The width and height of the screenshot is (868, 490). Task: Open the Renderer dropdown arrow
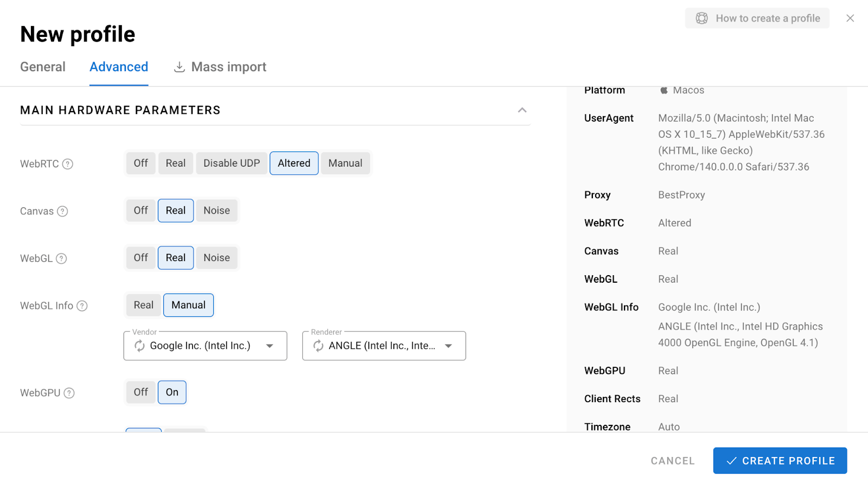tap(449, 346)
